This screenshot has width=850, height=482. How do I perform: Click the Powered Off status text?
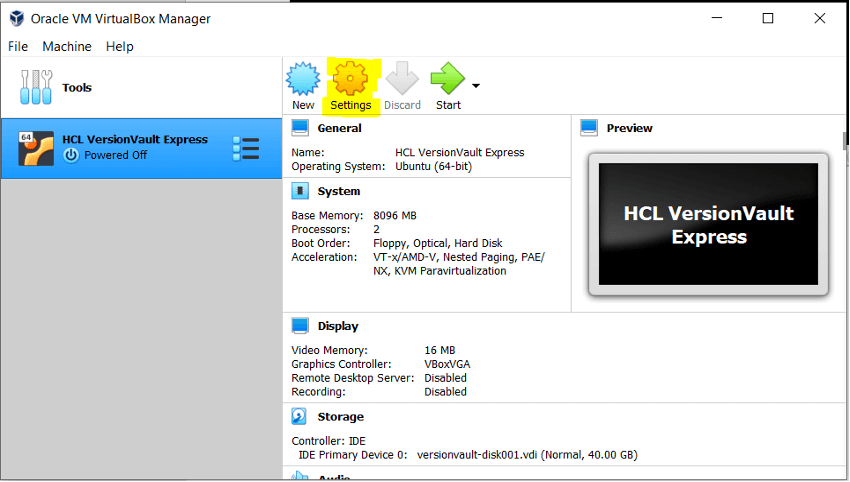click(115, 156)
